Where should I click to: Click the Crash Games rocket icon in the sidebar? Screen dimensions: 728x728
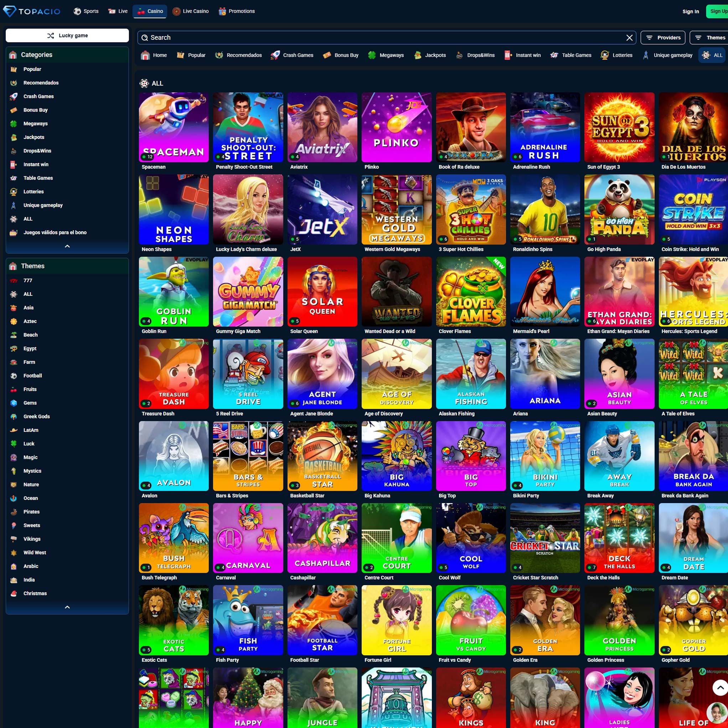(14, 97)
